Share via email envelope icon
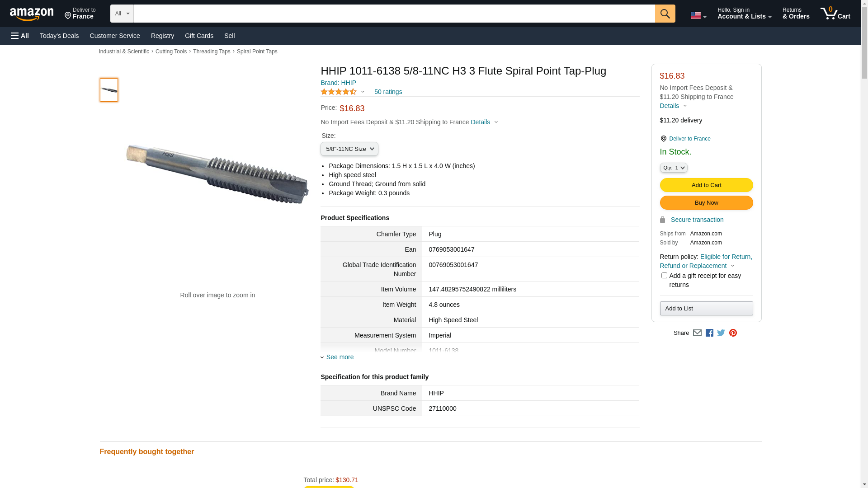 (x=697, y=333)
